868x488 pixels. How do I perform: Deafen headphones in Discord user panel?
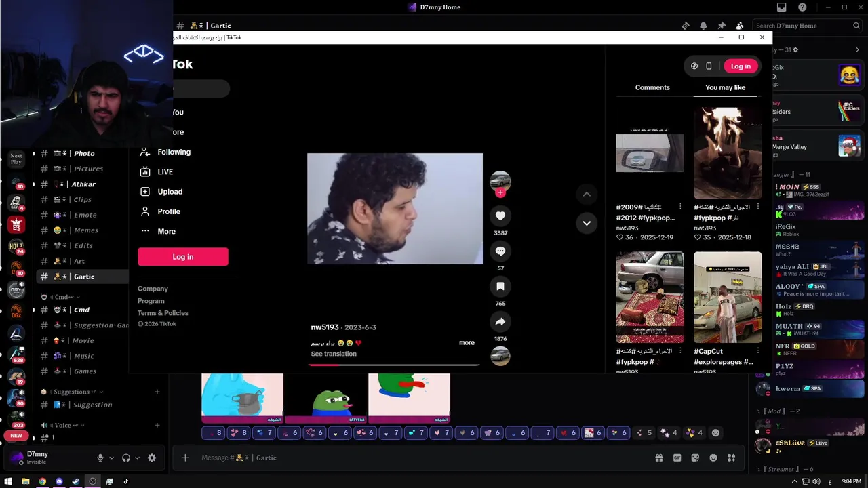pyautogui.click(x=125, y=457)
